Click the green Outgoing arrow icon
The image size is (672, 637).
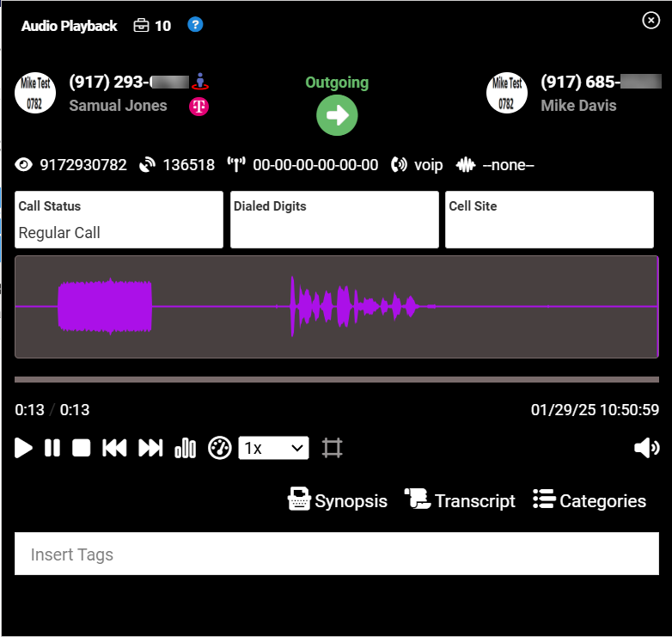click(x=337, y=115)
